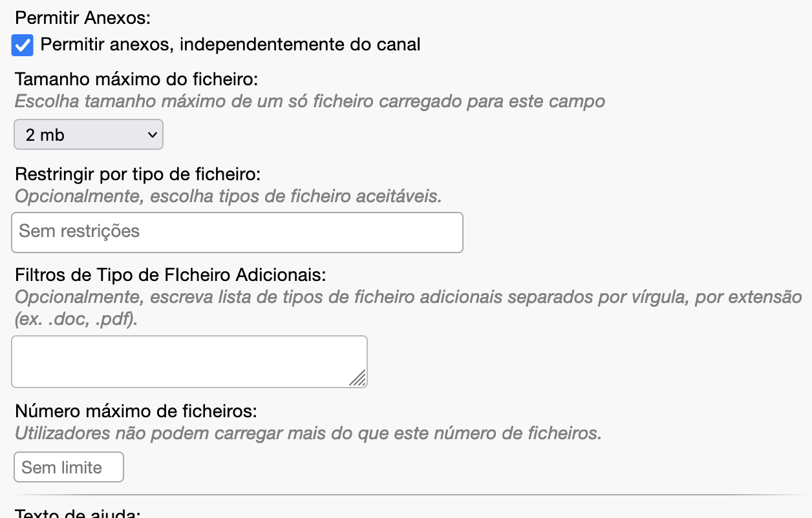This screenshot has height=518, width=812.
Task: Click the 'Texto de ajuda:' label
Action: 78,513
